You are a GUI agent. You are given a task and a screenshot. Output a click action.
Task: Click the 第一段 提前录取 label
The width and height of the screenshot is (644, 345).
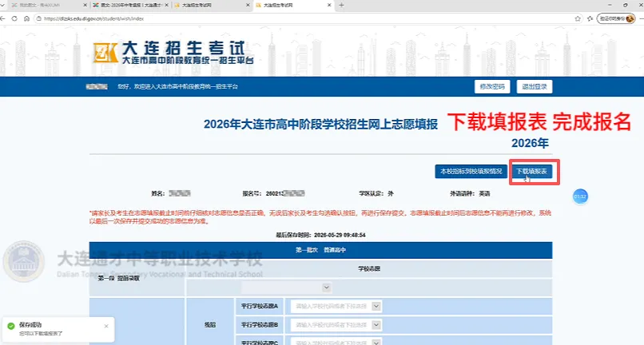click(x=119, y=278)
